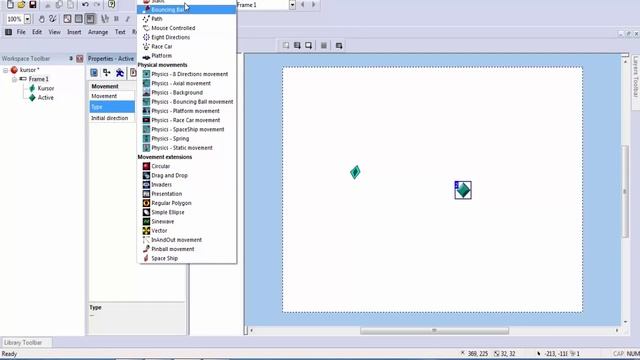Screen dimensions: 640x360
Task: Choose Space Ship movement extension
Action: tap(187, 258)
